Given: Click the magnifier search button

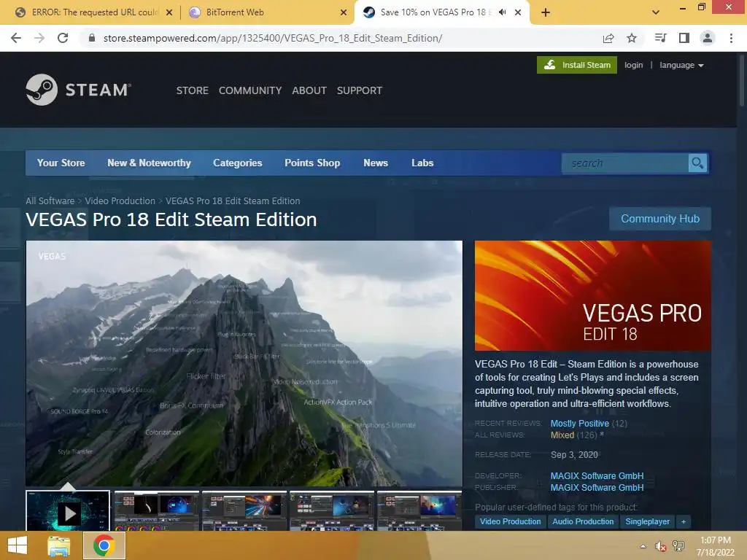Looking at the screenshot, I should (698, 163).
